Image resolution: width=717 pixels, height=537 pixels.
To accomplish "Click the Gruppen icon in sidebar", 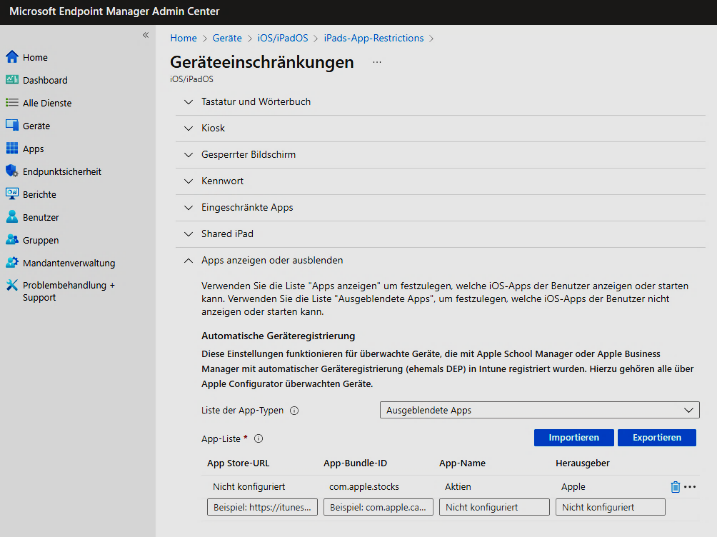I will (12, 240).
